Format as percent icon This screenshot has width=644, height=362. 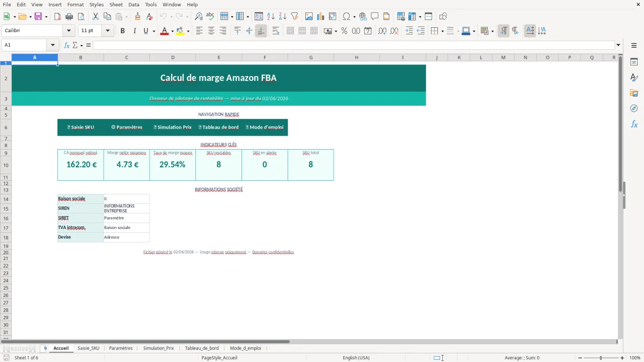[x=345, y=31]
